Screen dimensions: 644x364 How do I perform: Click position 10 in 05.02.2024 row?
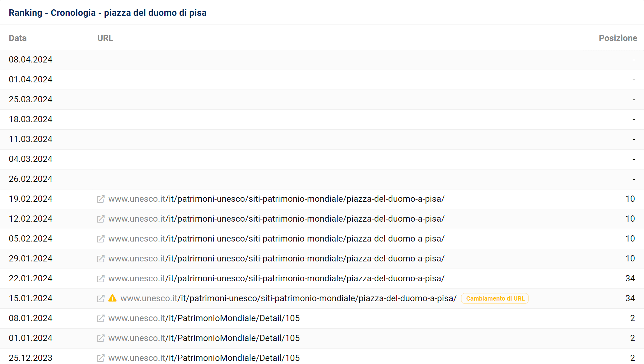pyautogui.click(x=630, y=239)
